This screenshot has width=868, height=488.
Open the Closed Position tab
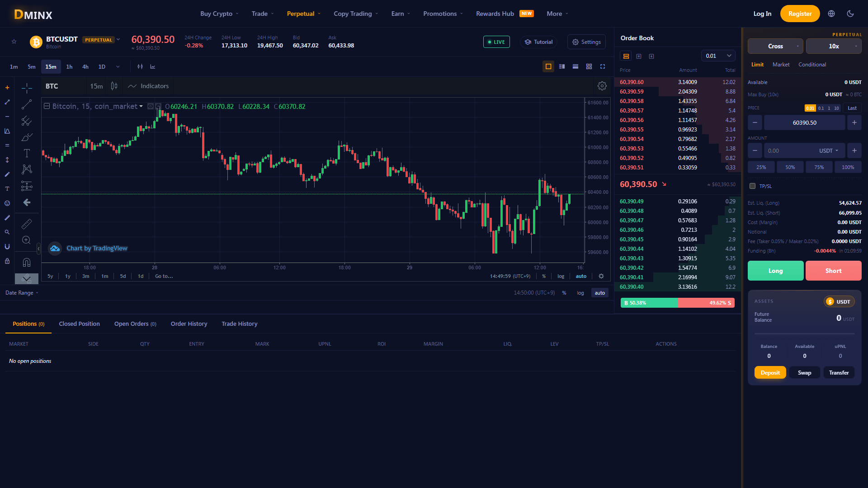(79, 324)
